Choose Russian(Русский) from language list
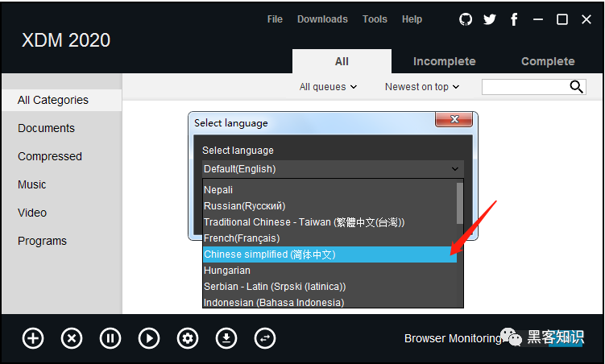 330,206
